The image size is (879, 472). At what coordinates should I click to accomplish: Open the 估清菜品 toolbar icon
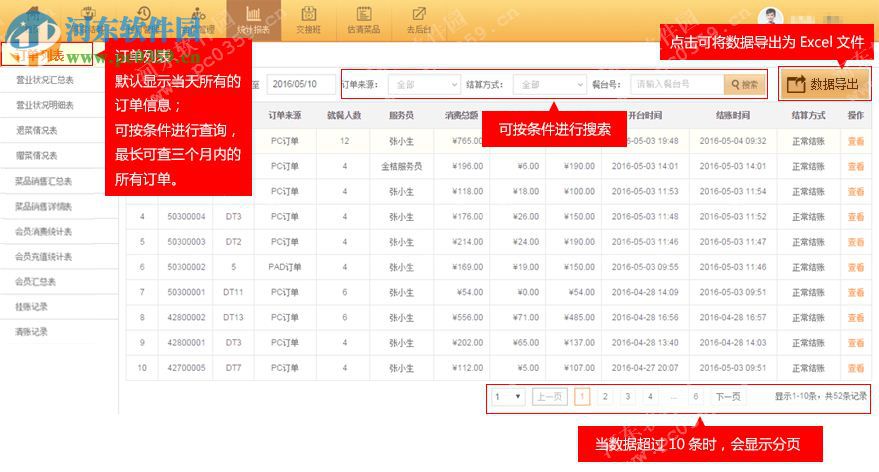[363, 20]
